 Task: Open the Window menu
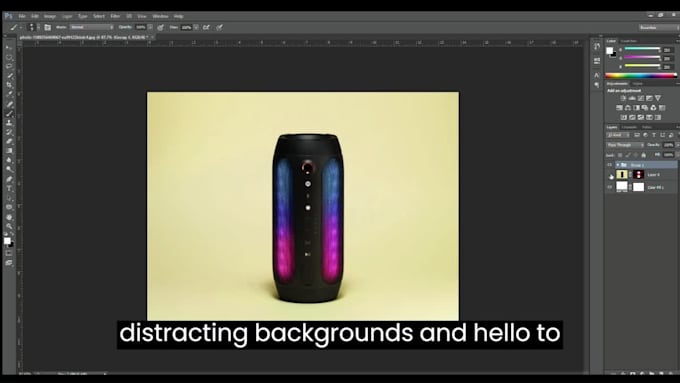tap(160, 16)
